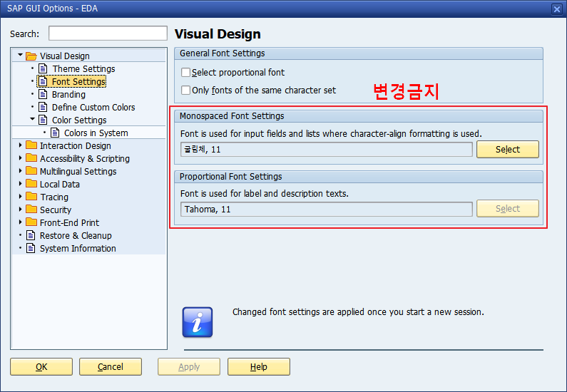Select Font Settings tree entry
This screenshot has width=567, height=392.
78,82
